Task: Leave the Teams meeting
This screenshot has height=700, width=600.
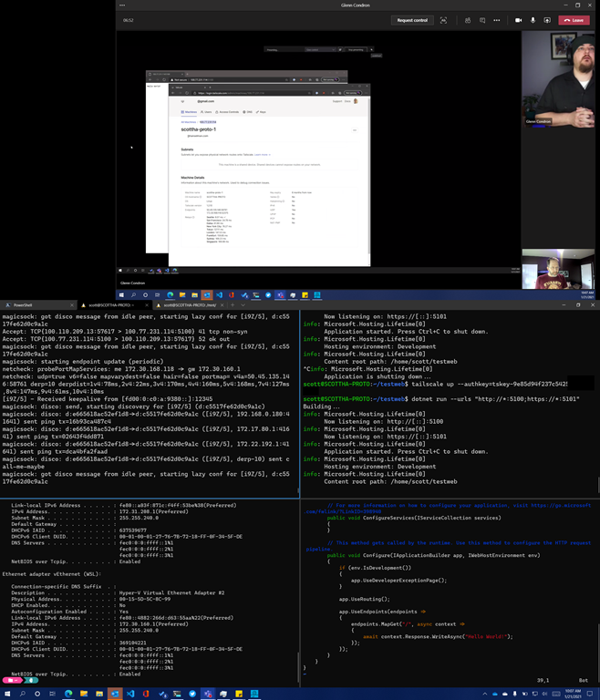Action: pyautogui.click(x=574, y=20)
